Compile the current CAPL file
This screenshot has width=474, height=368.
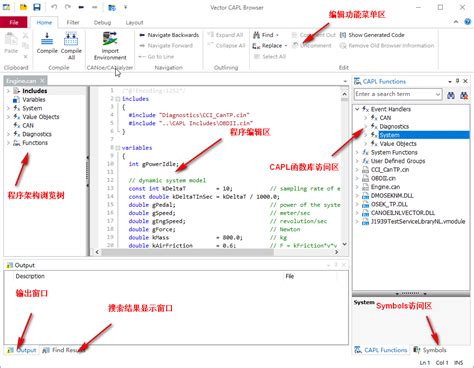(x=47, y=43)
